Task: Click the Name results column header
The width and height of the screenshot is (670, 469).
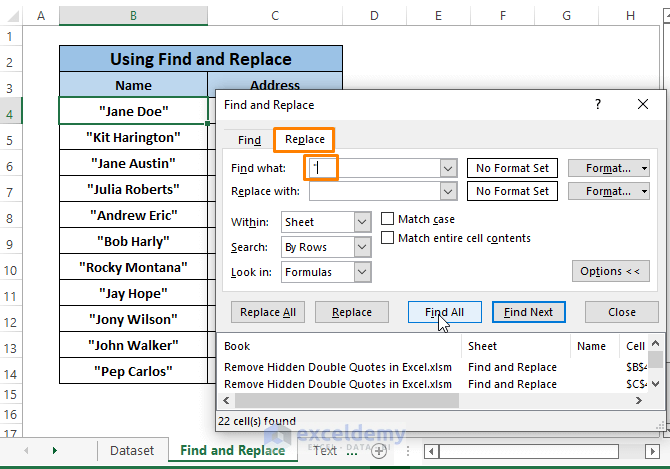Action: click(595, 346)
